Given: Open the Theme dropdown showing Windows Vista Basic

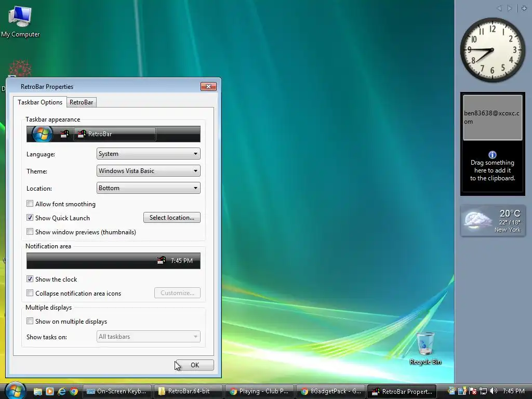Looking at the screenshot, I should (148, 170).
